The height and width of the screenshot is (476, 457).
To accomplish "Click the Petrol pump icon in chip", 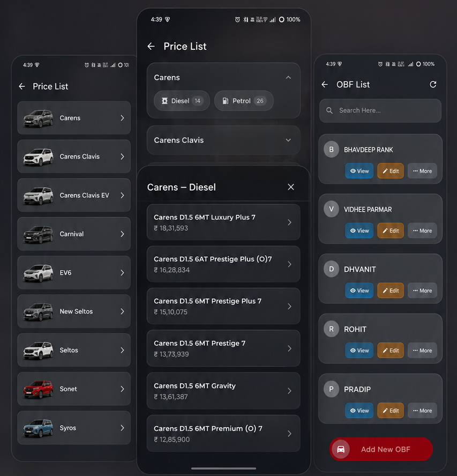I will tap(225, 101).
